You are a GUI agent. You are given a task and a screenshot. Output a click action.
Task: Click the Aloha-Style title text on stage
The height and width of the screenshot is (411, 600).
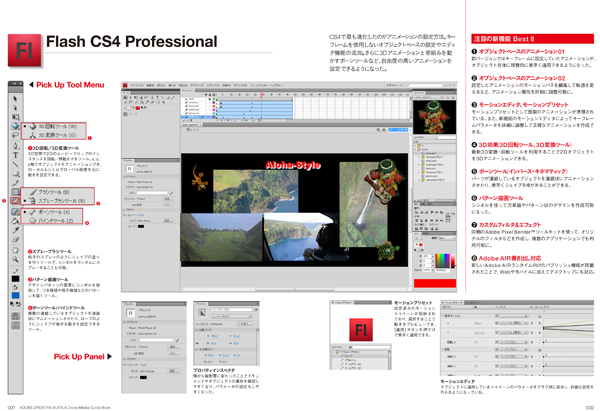pos(293,165)
